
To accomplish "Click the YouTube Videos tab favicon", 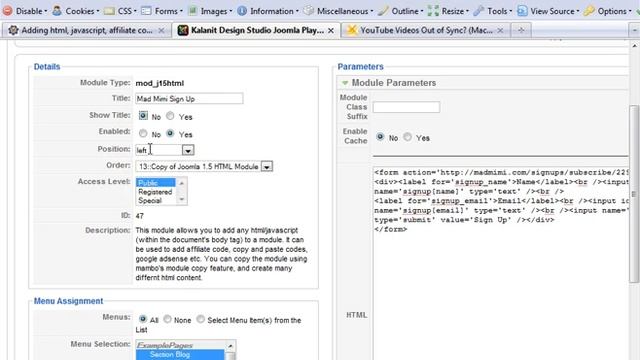I will pos(352,30).
